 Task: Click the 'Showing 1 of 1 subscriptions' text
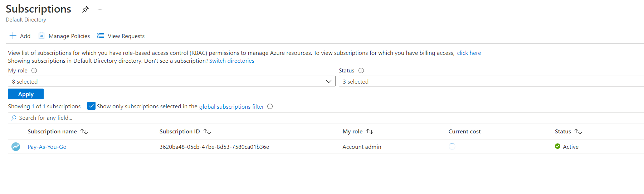(x=44, y=107)
